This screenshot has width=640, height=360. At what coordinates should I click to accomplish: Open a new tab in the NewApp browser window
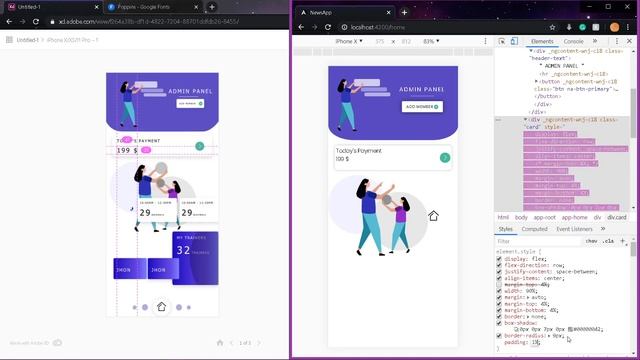pos(404,13)
